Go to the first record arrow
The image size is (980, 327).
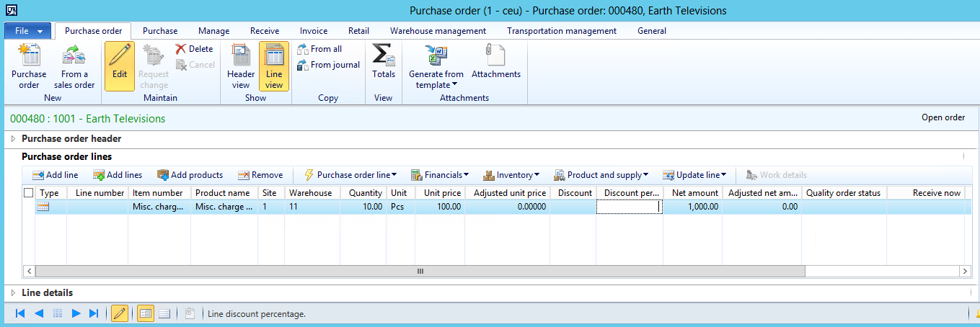[x=20, y=313]
